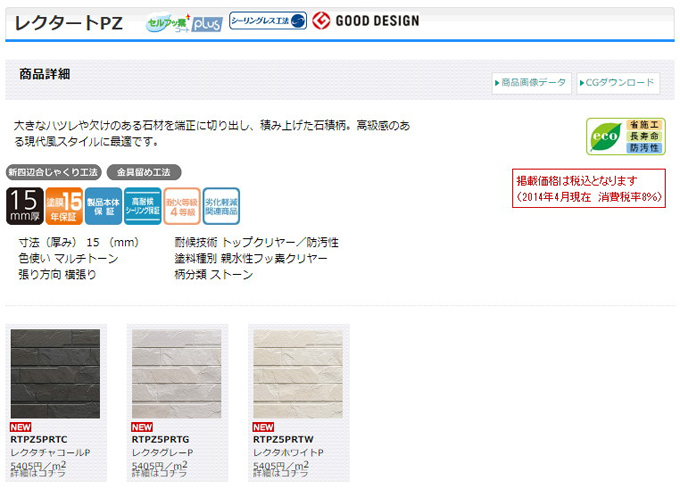Click the セルフッ素コート plus logo

(184, 23)
